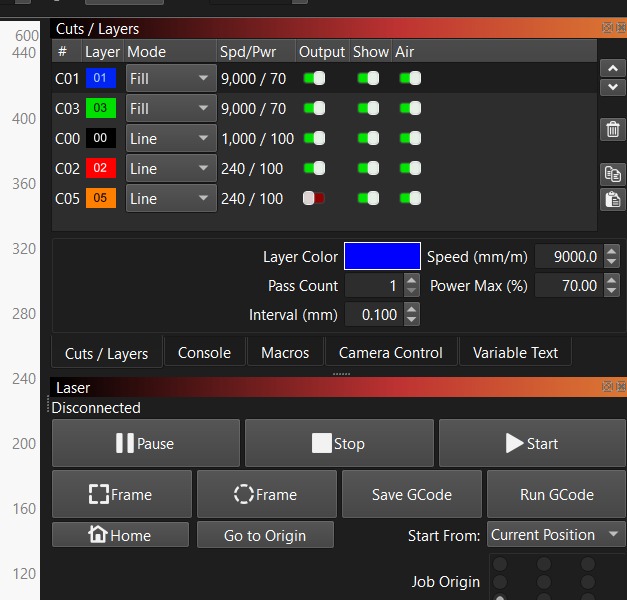
Task: Click the circular rubber-band Frame button
Action: 265,494
